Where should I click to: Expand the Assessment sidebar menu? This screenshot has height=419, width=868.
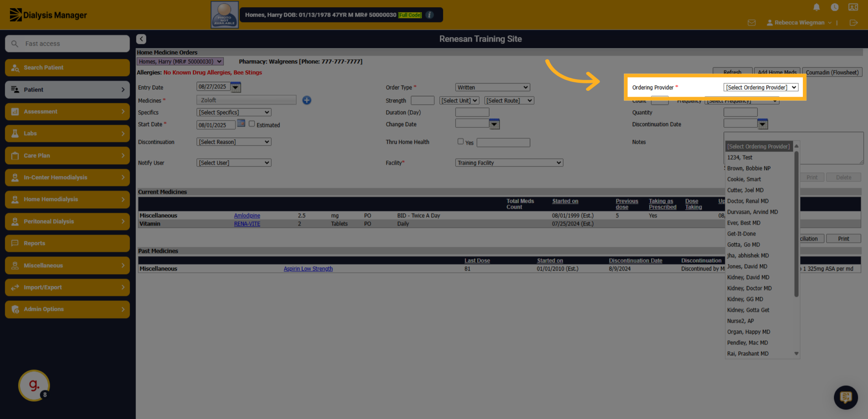(67, 112)
